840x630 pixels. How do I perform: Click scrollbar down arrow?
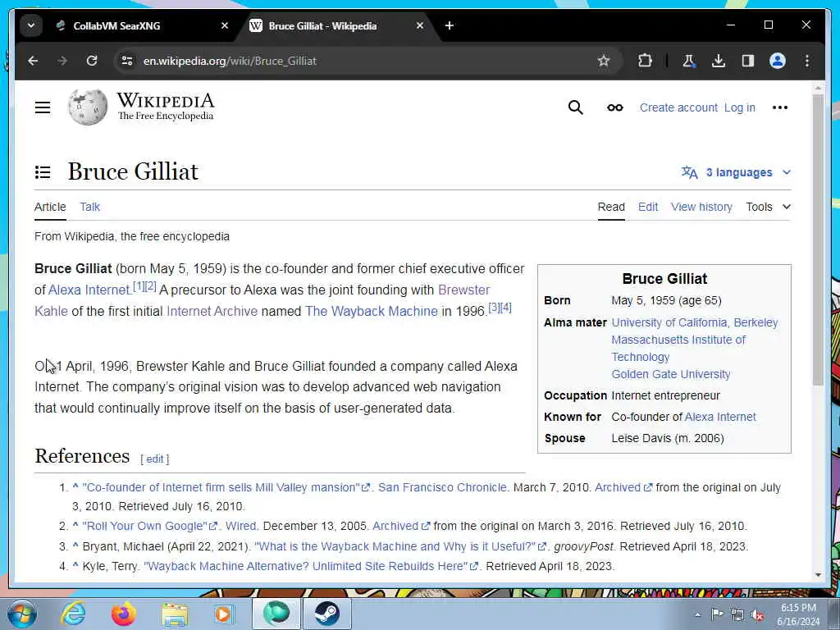point(818,575)
